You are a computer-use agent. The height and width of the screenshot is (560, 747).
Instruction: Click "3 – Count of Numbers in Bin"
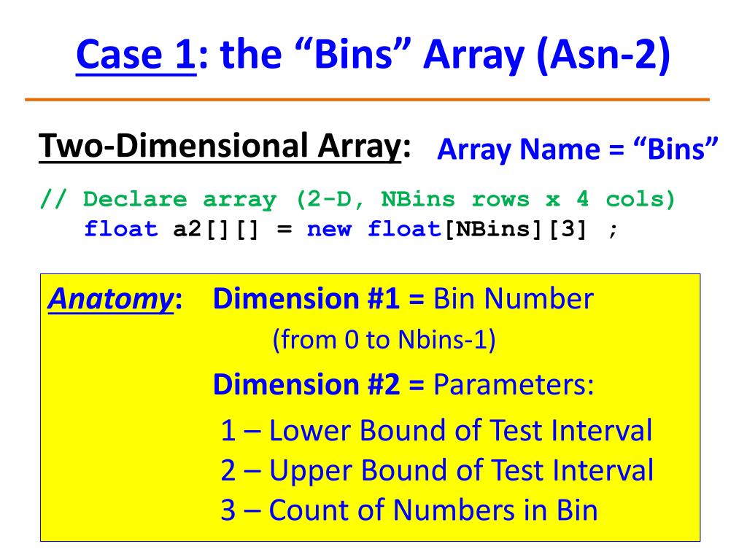pos(409,510)
